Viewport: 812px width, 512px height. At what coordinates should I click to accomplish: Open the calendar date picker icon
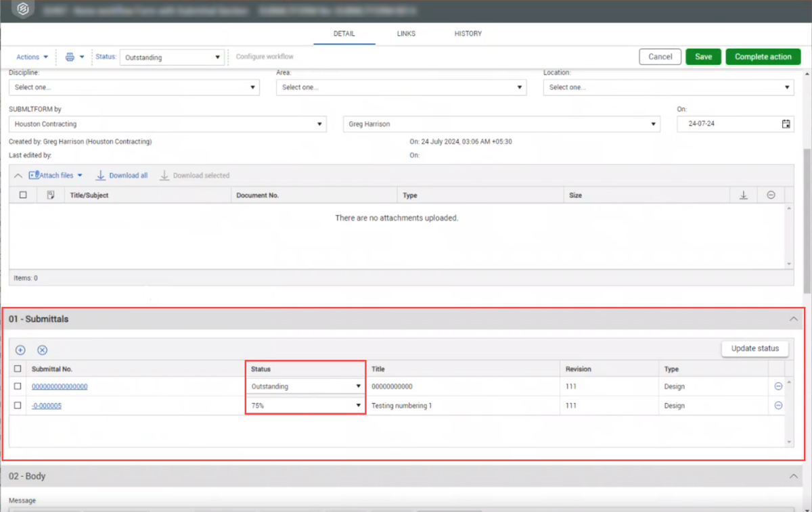tap(786, 124)
